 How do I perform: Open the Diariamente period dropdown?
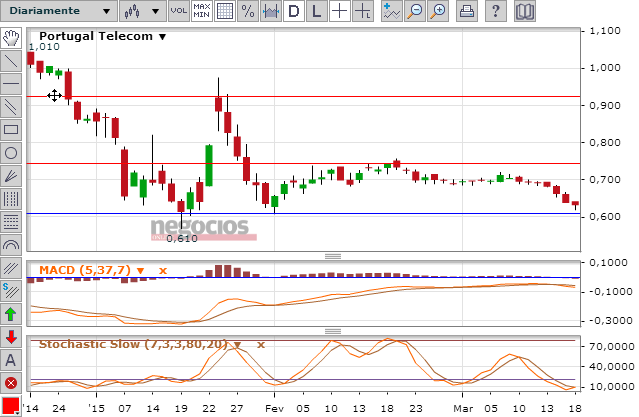coord(59,11)
